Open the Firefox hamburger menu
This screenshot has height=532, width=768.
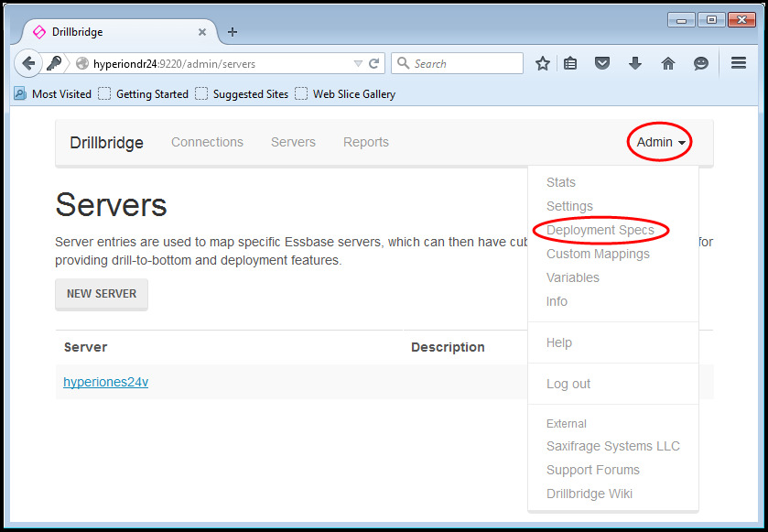coord(738,62)
